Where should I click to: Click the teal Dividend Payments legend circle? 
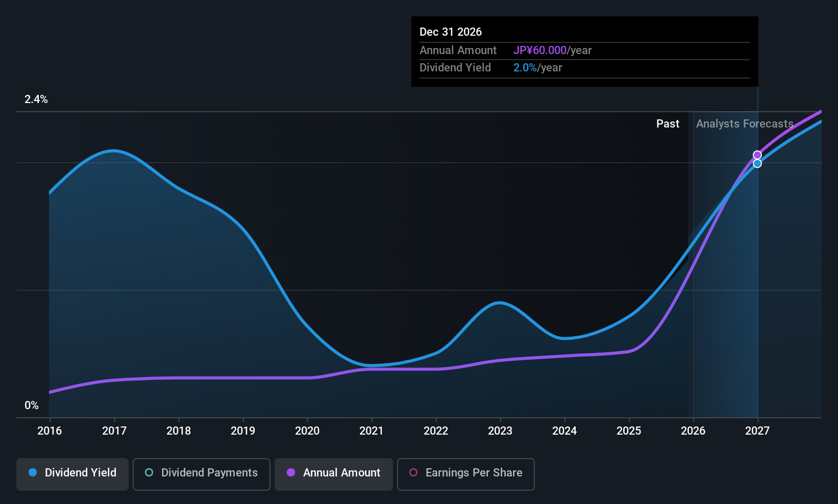[149, 472]
